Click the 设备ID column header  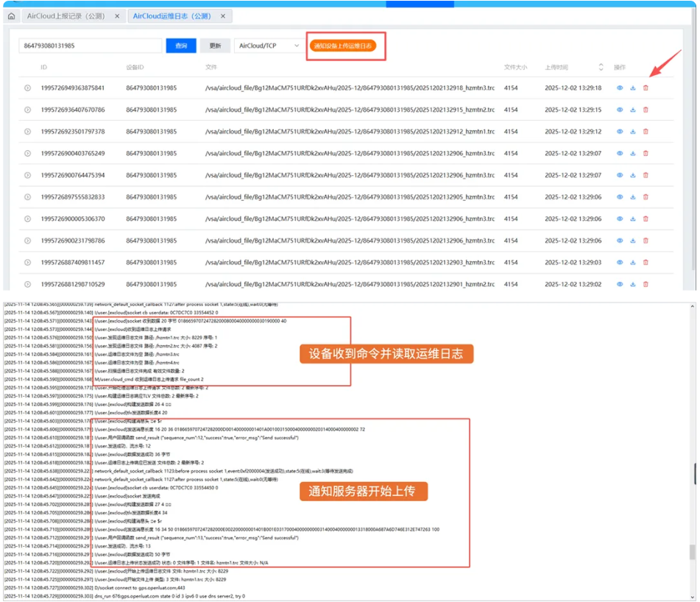(135, 68)
